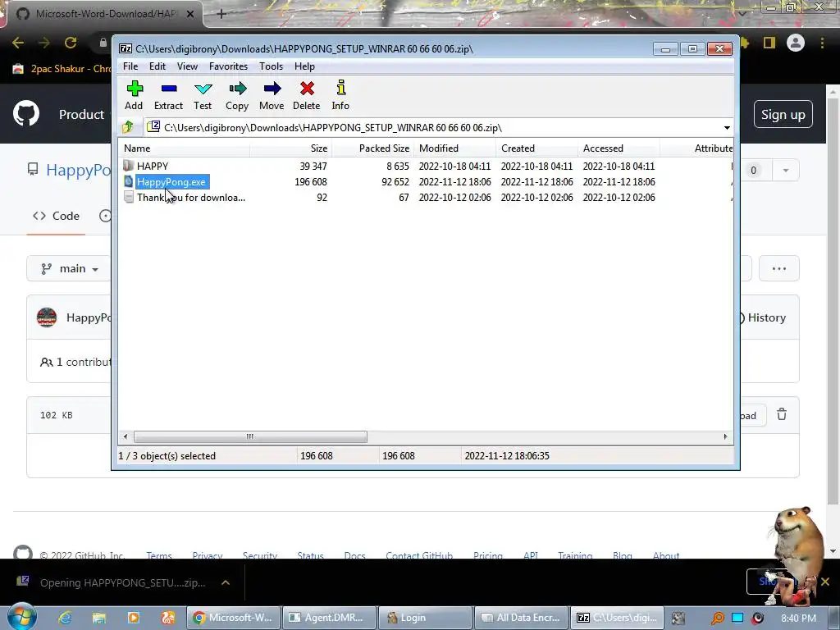Open the Chrome three-dot menu
Screen dimensions: 840x630
pyautogui.click(x=822, y=43)
